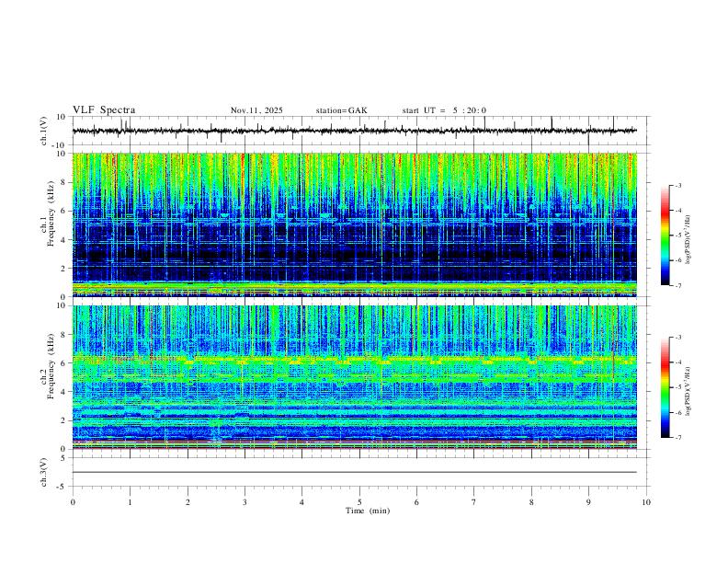Click the ch.1 spectrogram panel
728x563 pixels.
click(x=355, y=224)
